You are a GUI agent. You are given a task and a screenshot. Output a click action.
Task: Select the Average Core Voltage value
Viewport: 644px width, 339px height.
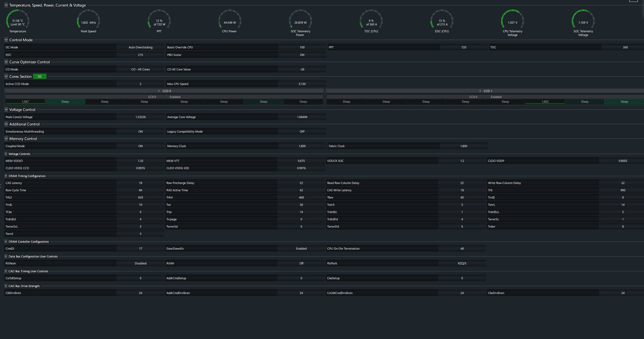(x=302, y=117)
